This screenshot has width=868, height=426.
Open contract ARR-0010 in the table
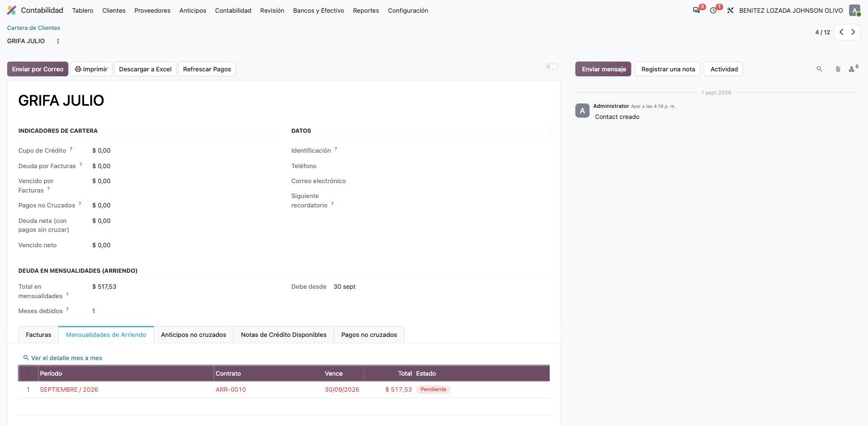pyautogui.click(x=231, y=389)
